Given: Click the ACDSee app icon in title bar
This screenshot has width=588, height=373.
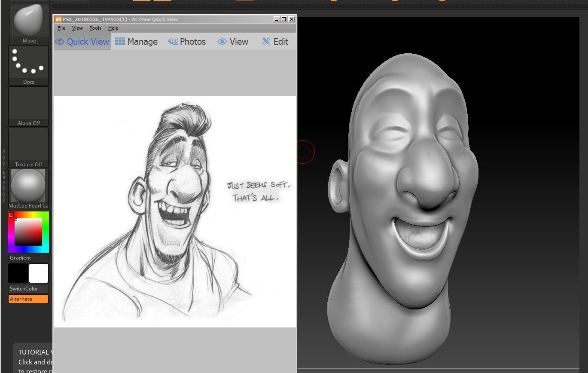Looking at the screenshot, I should tap(58, 19).
